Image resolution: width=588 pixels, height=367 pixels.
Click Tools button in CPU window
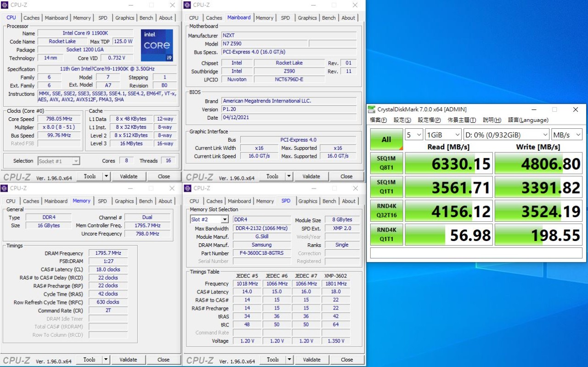click(x=90, y=176)
